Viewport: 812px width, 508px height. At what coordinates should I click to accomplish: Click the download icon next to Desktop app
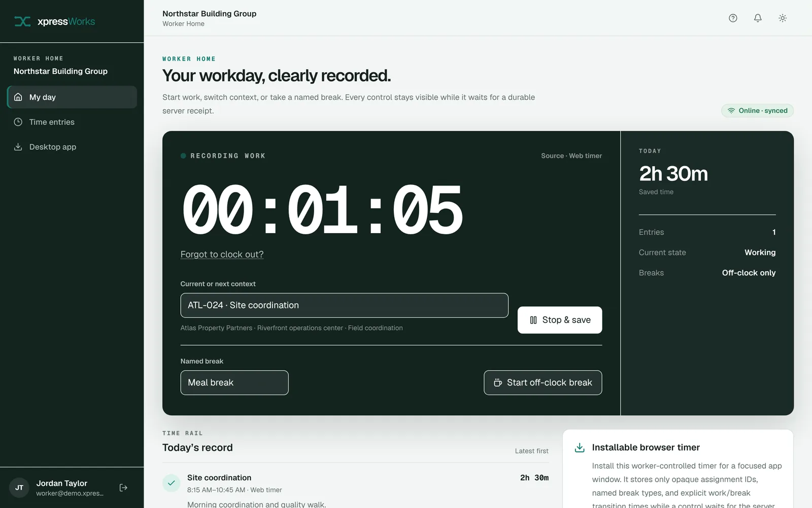18,147
